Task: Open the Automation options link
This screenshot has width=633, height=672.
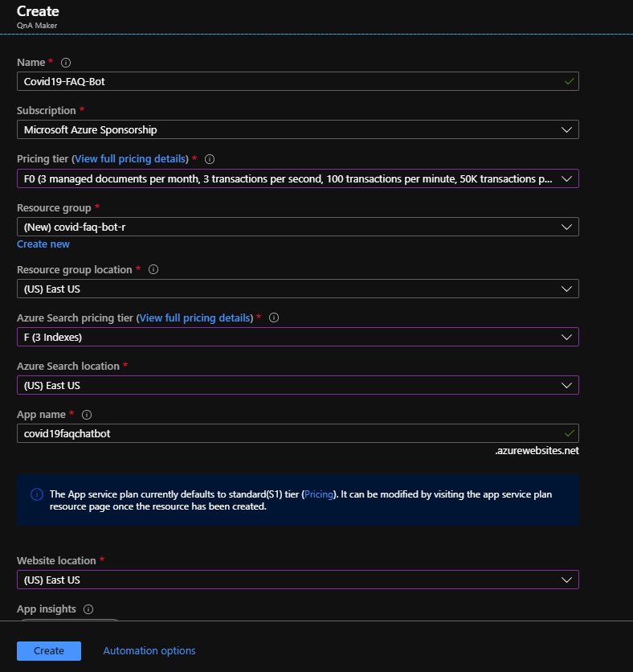Action: tap(149, 650)
